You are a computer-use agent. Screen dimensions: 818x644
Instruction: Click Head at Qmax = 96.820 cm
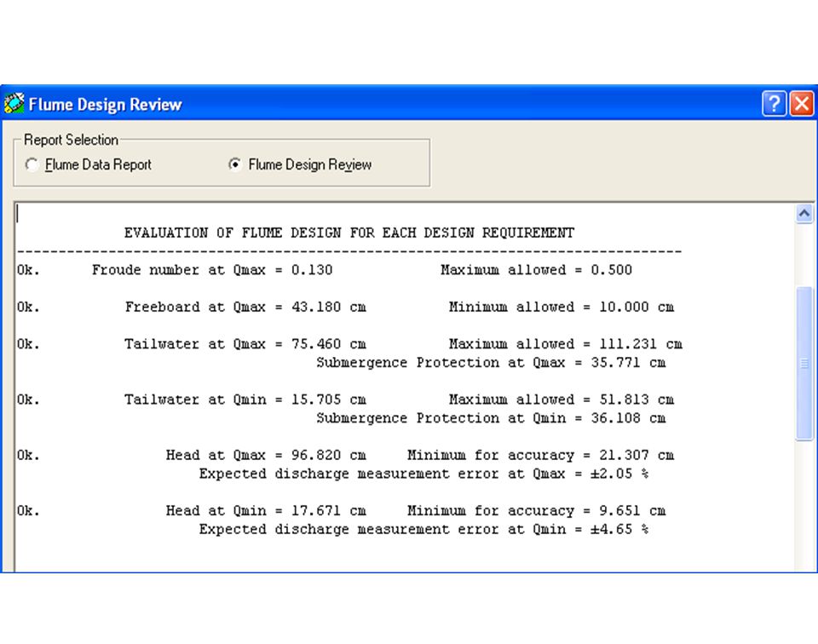[266, 455]
